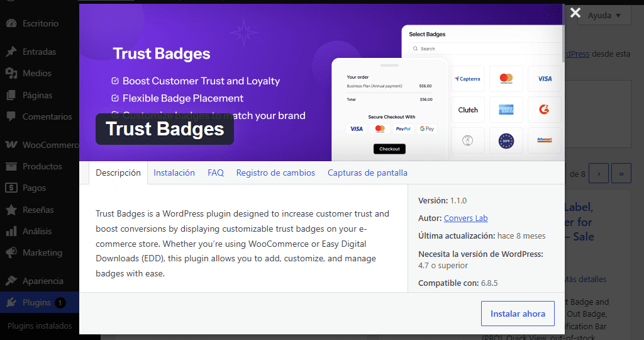
Task: Open the Capturas de pantalla tab
Action: [x=367, y=173]
